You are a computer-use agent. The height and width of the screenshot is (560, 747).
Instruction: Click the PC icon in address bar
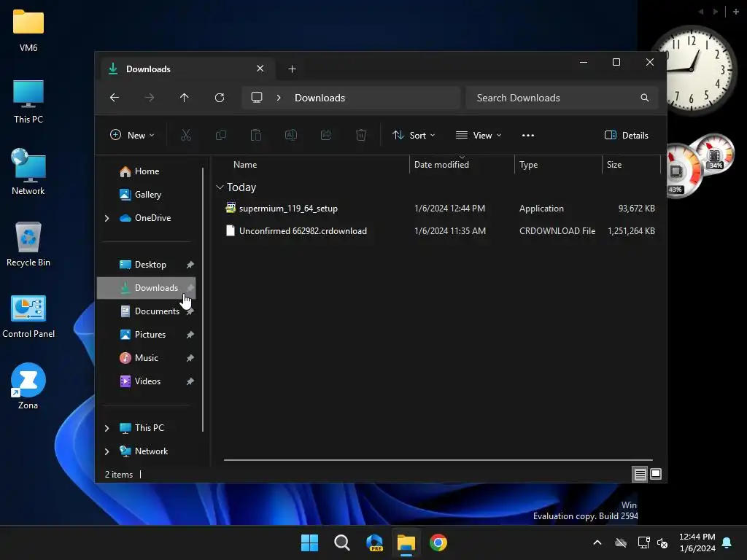(x=257, y=98)
